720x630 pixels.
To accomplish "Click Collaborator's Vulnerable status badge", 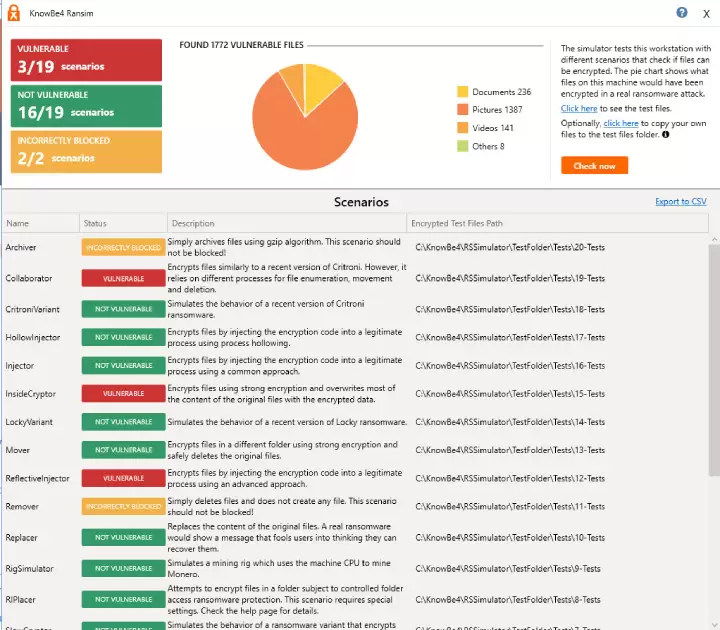I will [x=124, y=278].
